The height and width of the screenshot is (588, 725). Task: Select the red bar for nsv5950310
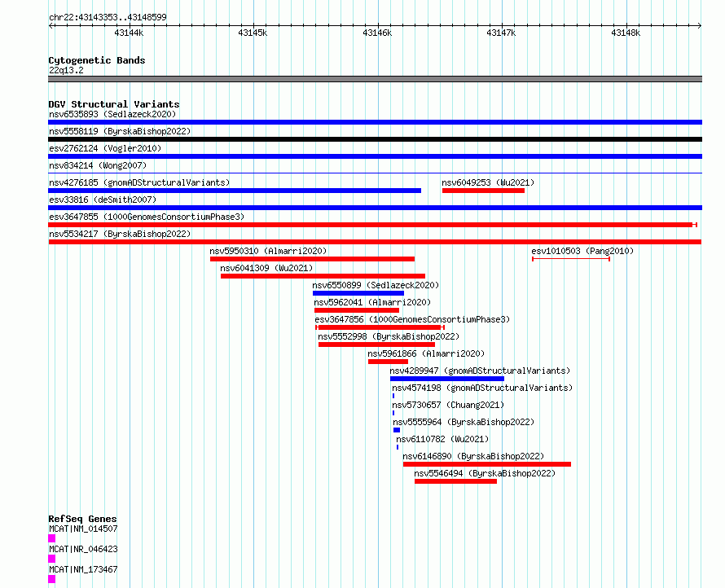[312, 259]
